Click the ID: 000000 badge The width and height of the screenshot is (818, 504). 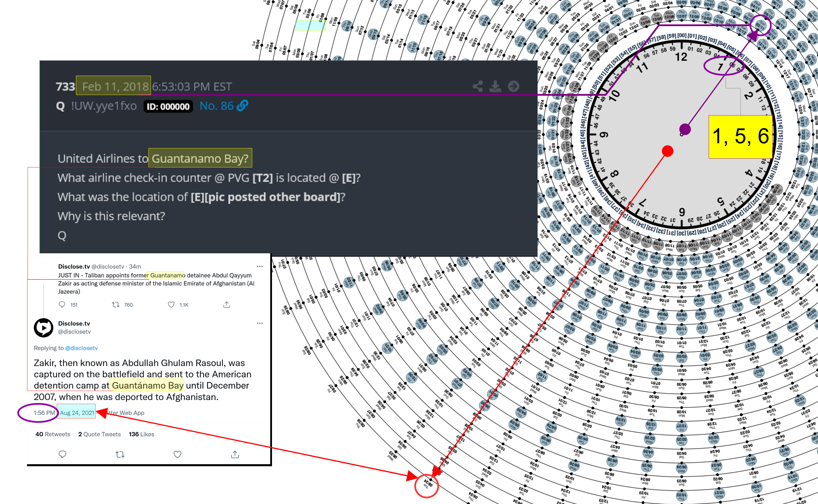coord(168,106)
